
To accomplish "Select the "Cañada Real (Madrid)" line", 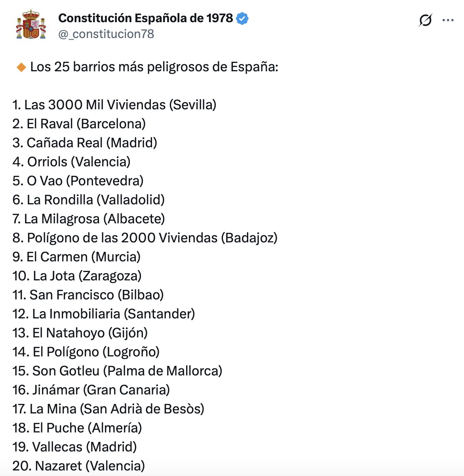I will click(x=85, y=143).
